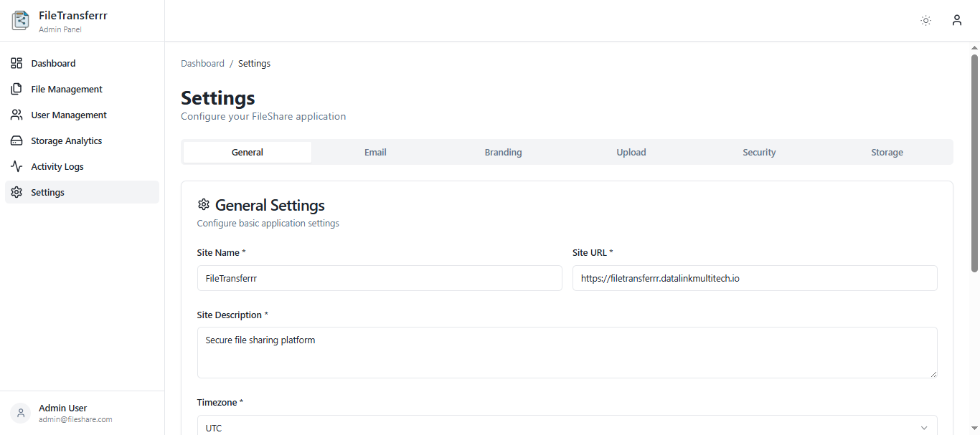Screen dimensions: 980x435
Task: Click the Settings breadcrumb label
Action: pyautogui.click(x=254, y=63)
